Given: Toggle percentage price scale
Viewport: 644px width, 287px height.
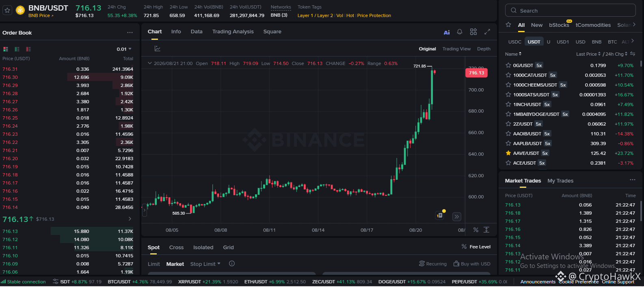Looking at the screenshot, I should (x=476, y=230).
